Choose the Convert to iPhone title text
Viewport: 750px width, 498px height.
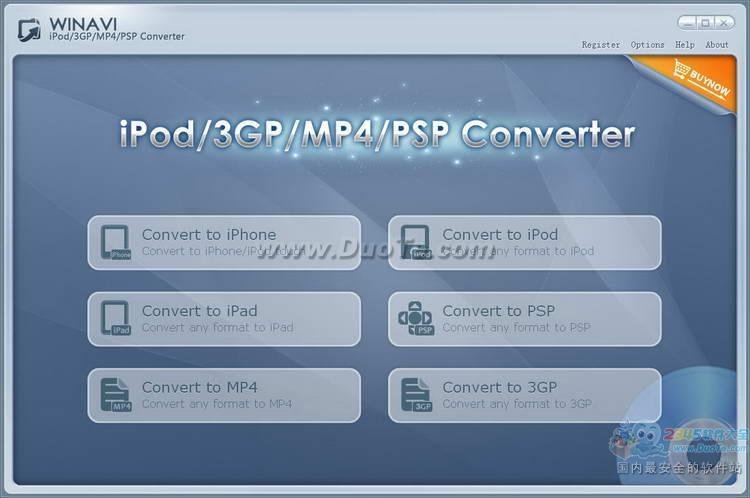pyautogui.click(x=209, y=234)
